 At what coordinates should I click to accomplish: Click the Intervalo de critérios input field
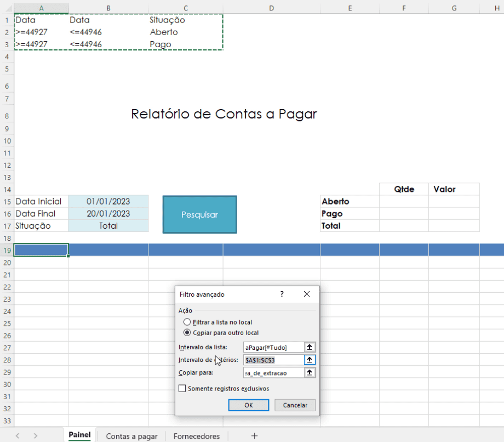point(273,360)
